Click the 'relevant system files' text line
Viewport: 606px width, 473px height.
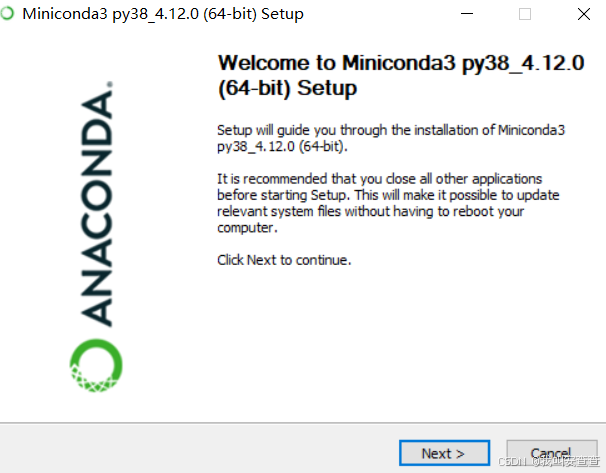tap(370, 211)
